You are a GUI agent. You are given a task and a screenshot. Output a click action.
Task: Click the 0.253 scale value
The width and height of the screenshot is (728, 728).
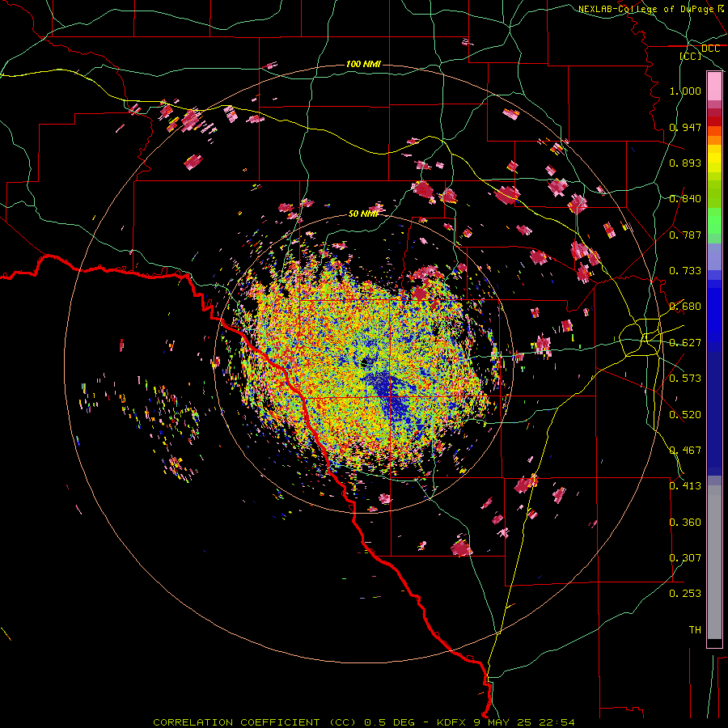click(x=685, y=594)
